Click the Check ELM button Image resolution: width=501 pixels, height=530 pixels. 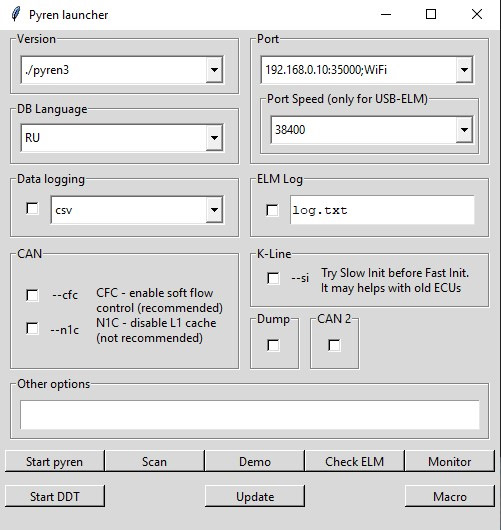click(354, 461)
